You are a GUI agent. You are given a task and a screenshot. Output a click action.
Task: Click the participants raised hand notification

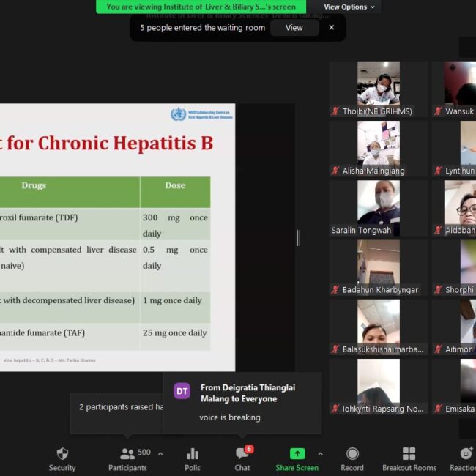click(x=121, y=406)
